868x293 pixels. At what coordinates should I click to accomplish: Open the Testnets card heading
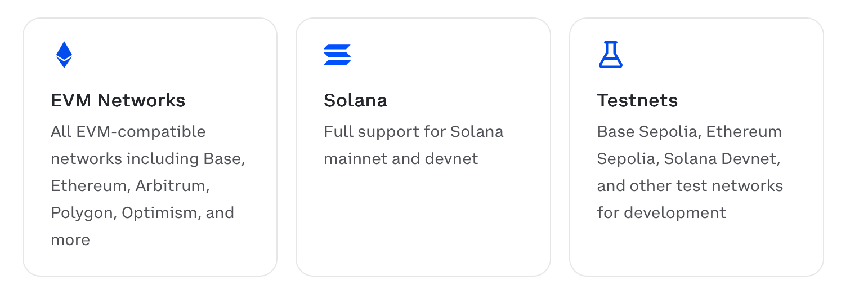[x=637, y=100]
